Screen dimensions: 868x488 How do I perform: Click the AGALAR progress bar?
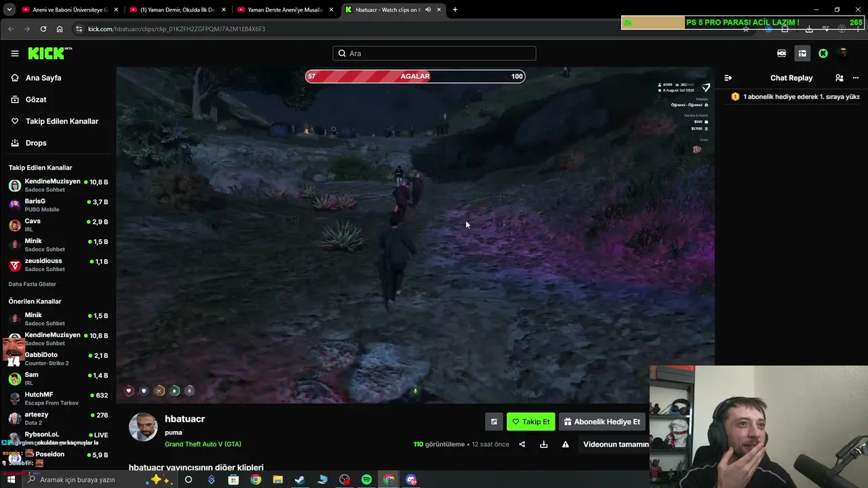[x=415, y=77]
